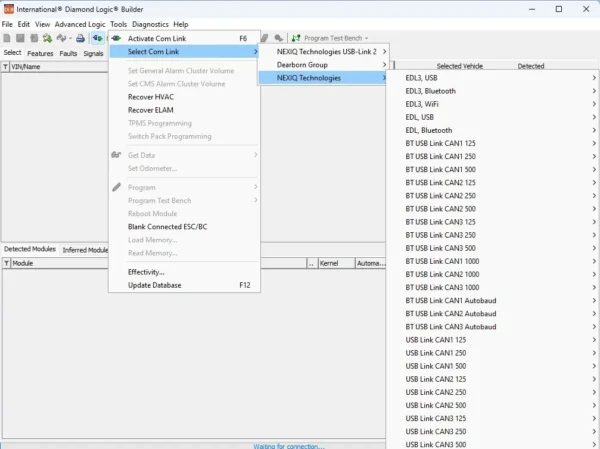Viewport: 600px width, 449px height.
Task: Select USB Link CAN2 250 entry
Action: 493,392
